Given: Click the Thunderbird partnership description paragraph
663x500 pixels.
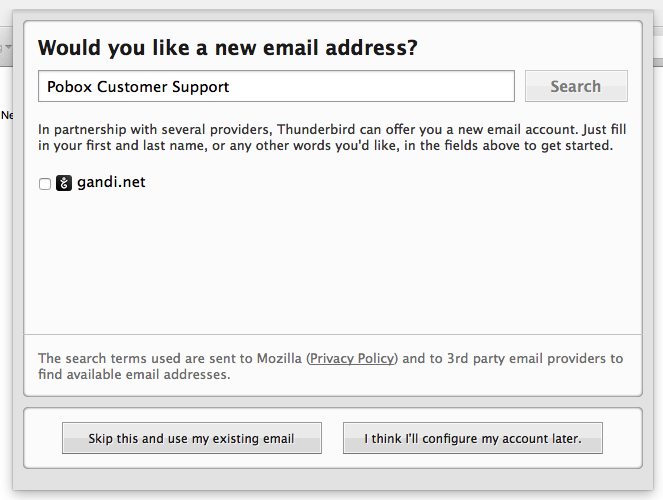Looking at the screenshot, I should click(332, 137).
